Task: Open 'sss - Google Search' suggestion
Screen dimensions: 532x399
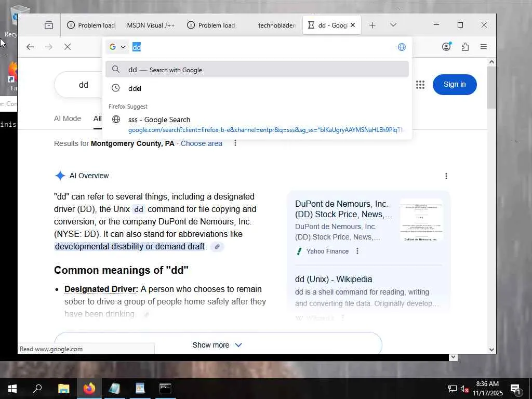Action: point(257,125)
